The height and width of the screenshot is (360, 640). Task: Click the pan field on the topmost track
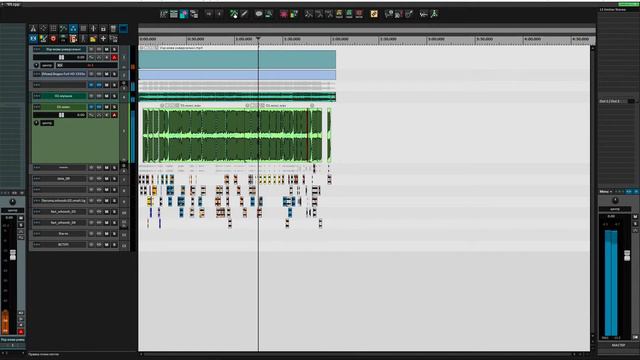pos(47,65)
